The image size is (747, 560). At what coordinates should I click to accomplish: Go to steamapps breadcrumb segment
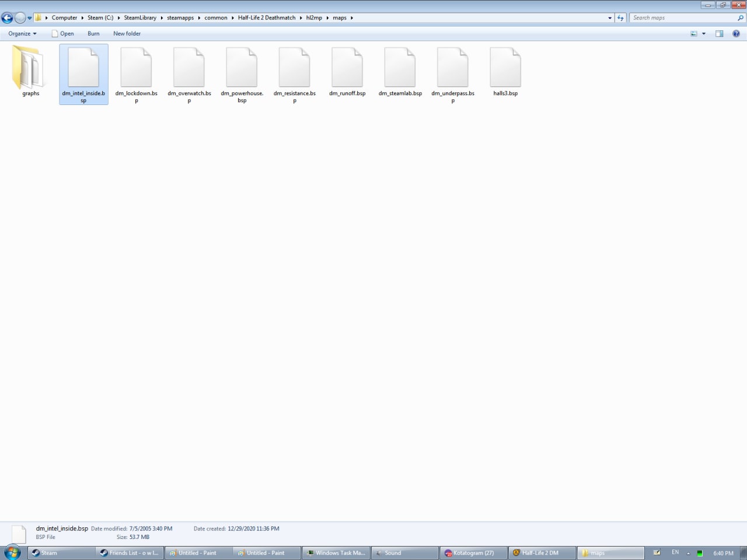pos(180,17)
